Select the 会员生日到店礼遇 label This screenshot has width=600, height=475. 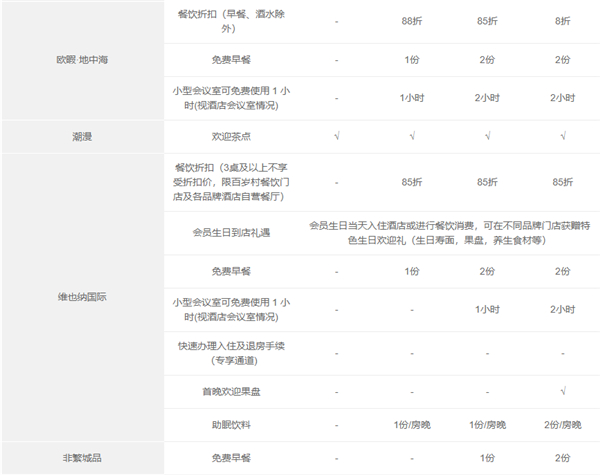click(225, 233)
